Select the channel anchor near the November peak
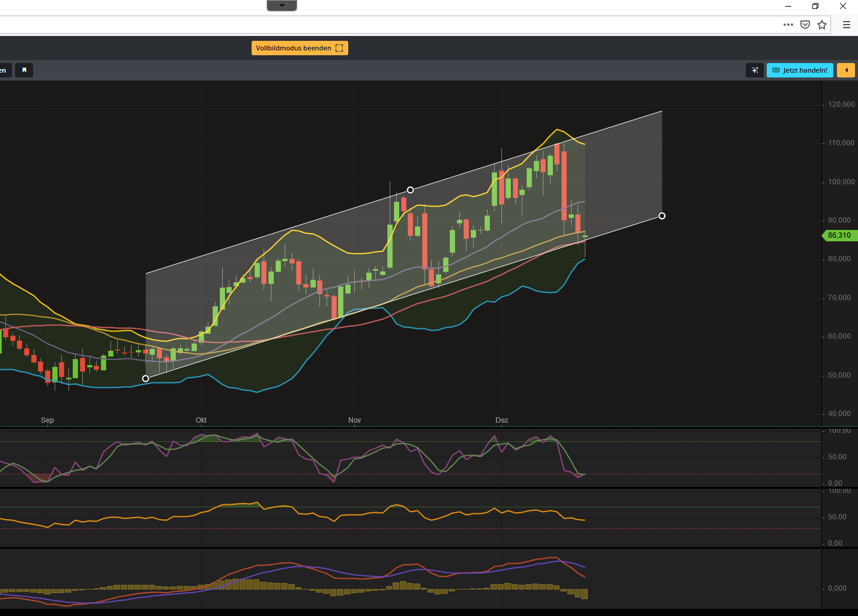The image size is (858, 616). [x=410, y=190]
